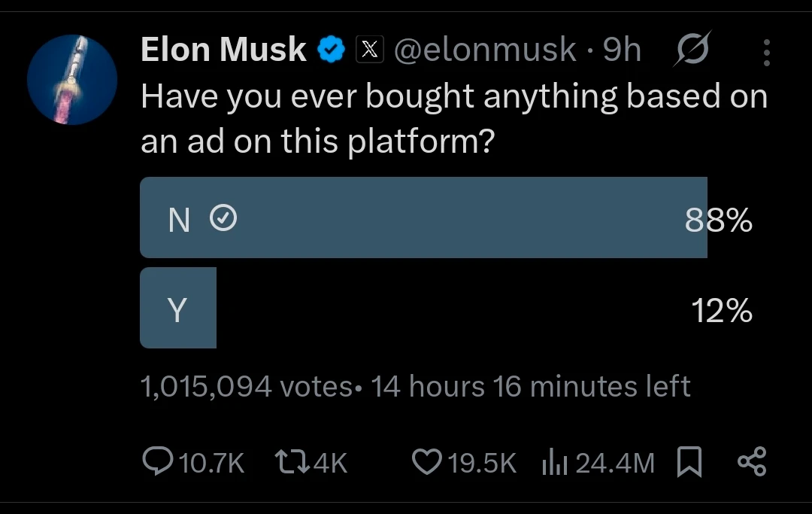
Task: Like the post with the heart icon
Action: click(x=426, y=461)
